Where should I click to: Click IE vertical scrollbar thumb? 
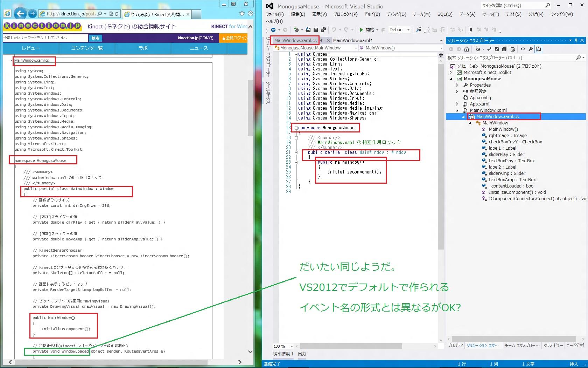[x=250, y=108]
